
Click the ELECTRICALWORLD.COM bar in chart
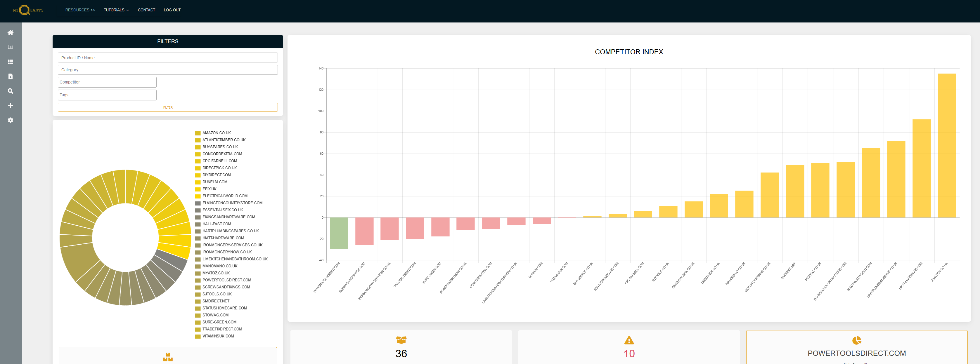point(871,183)
